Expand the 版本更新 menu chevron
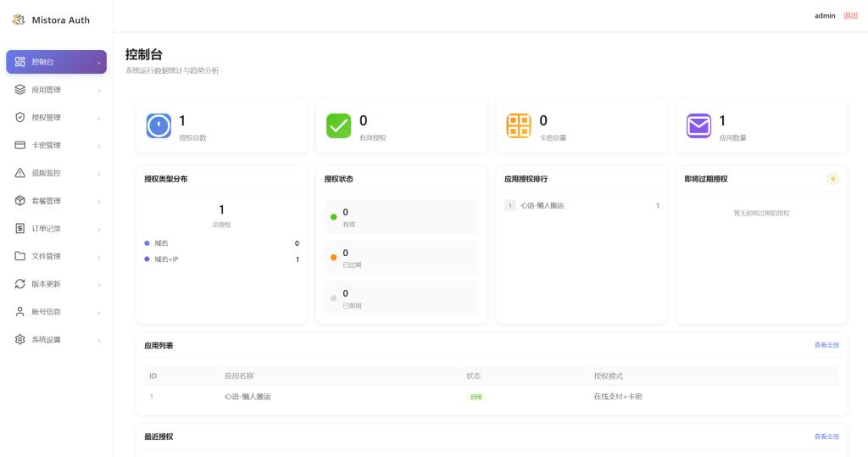The width and height of the screenshot is (868, 457). point(99,284)
